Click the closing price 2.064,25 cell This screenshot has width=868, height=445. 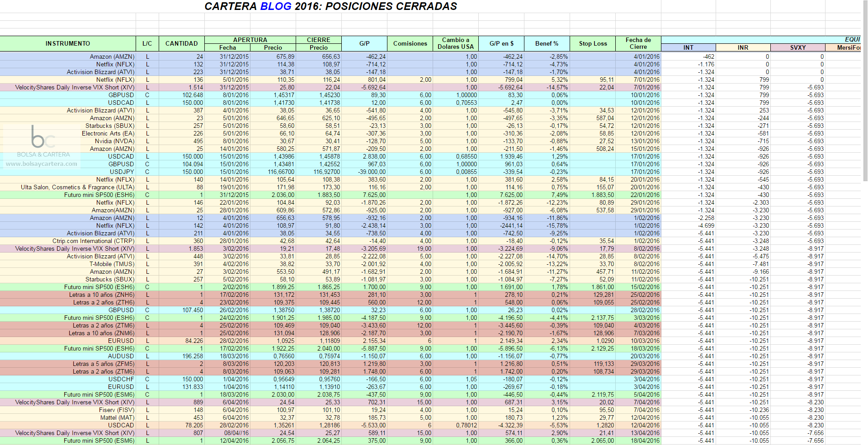click(x=319, y=440)
